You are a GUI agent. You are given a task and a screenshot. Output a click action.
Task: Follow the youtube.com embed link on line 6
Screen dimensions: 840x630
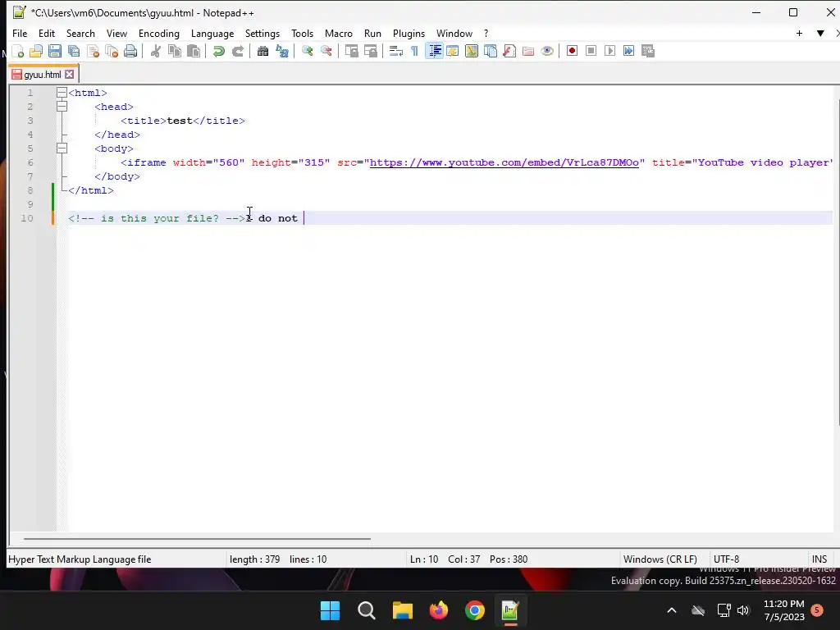tap(504, 162)
